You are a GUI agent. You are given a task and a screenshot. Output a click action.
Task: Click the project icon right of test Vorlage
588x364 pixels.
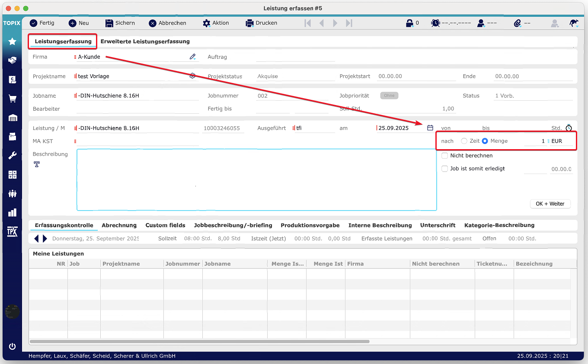(193, 76)
